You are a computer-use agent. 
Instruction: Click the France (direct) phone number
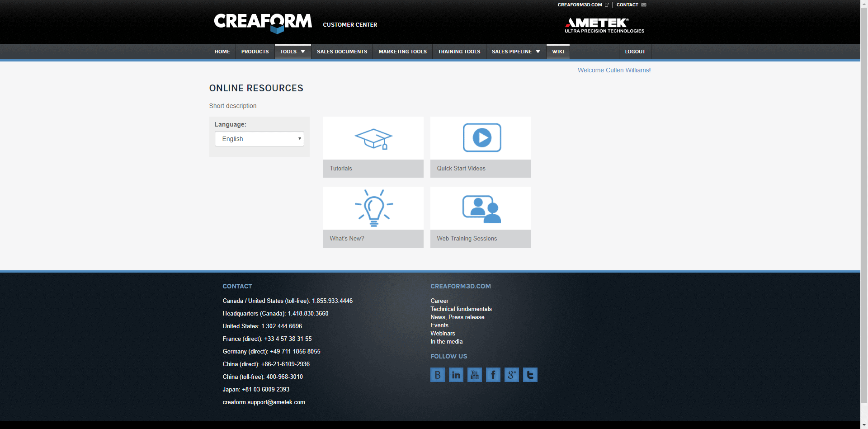[288, 339]
